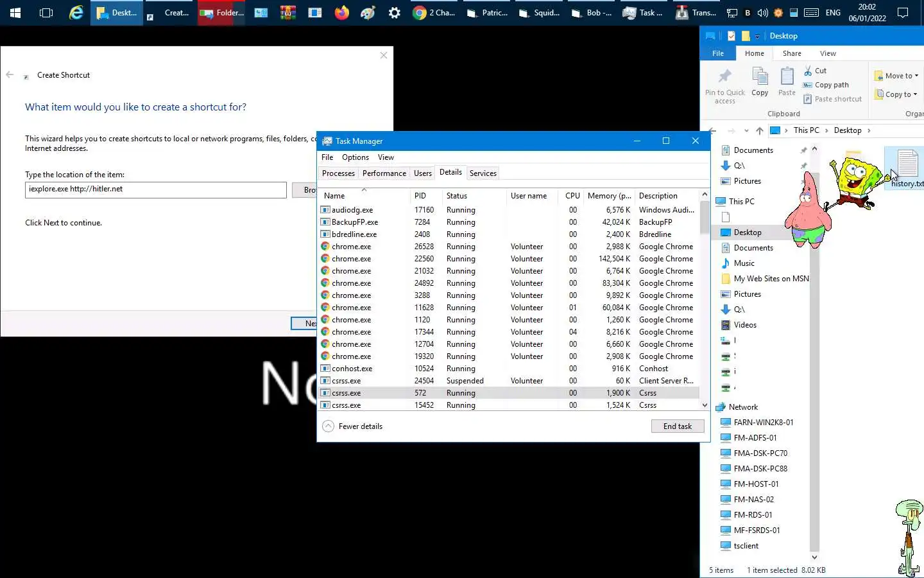This screenshot has width=924, height=578.
Task: Click Copy path in Explorer ribbon
Action: 826,85
